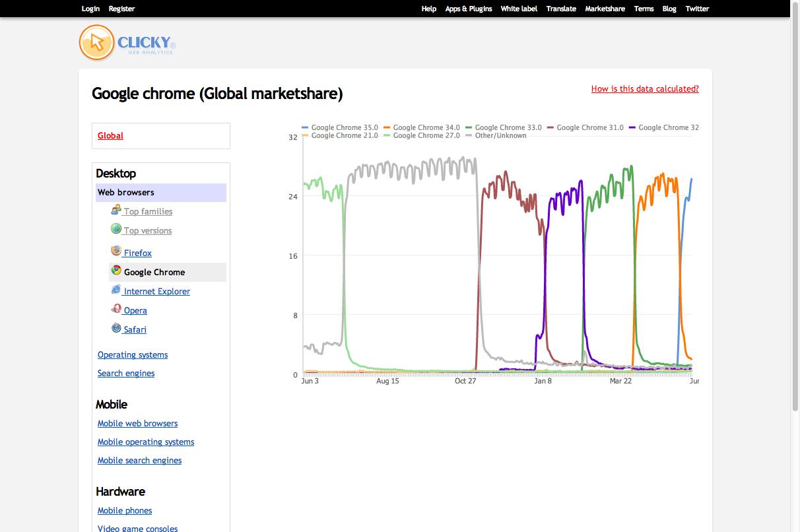The height and width of the screenshot is (532, 800).
Task: Open Mobile phones link
Action: [x=125, y=511]
